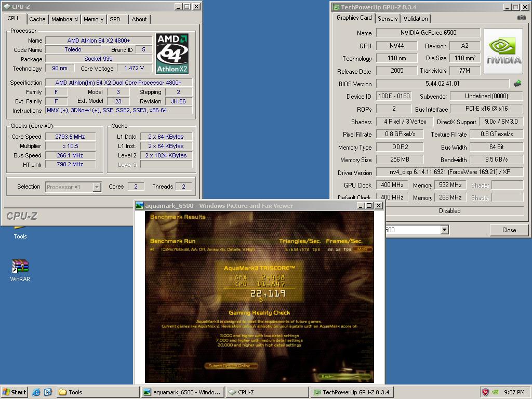This screenshot has height=399, width=532.
Task: Click the Tools taskbar button
Action: [98, 392]
